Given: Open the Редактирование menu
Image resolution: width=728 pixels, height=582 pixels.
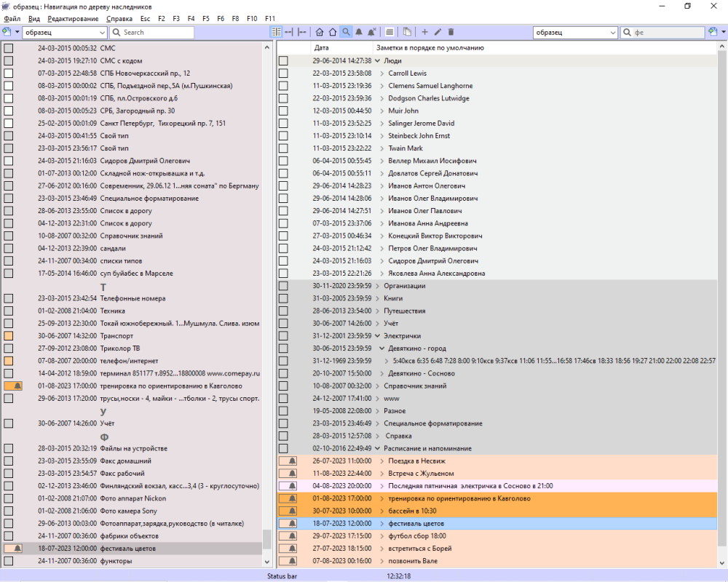Looking at the screenshot, I should (x=73, y=19).
